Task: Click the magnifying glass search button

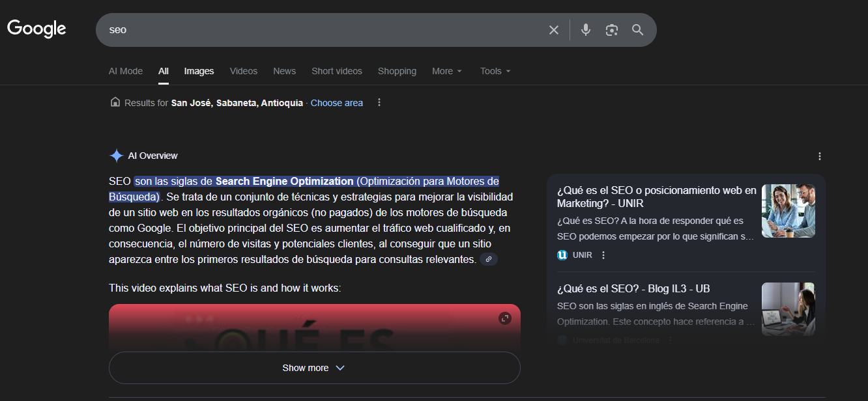Action: coord(637,30)
